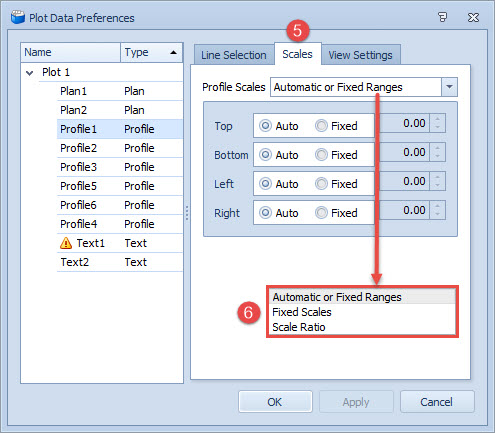This screenshot has height=433, width=495.
Task: Switch to the Line Selection tab
Action: pos(234,55)
